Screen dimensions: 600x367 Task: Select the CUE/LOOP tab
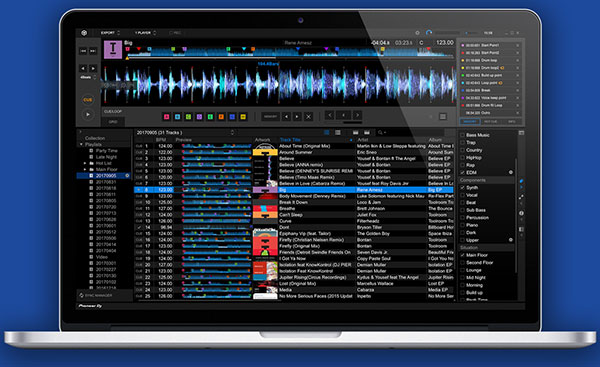tap(112, 111)
